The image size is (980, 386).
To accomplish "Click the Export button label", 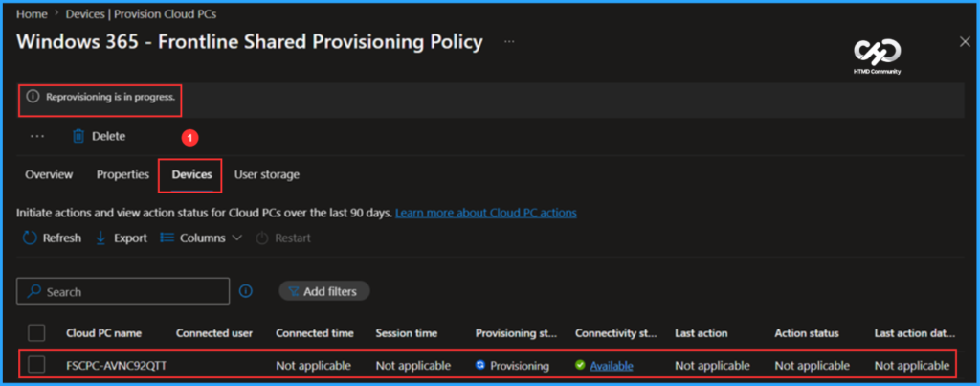I will [x=130, y=238].
